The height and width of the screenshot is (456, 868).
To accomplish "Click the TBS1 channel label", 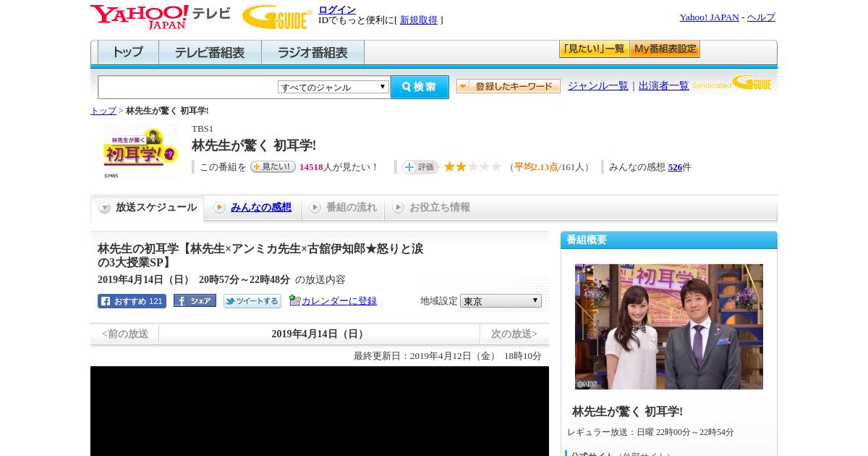I will [x=203, y=129].
